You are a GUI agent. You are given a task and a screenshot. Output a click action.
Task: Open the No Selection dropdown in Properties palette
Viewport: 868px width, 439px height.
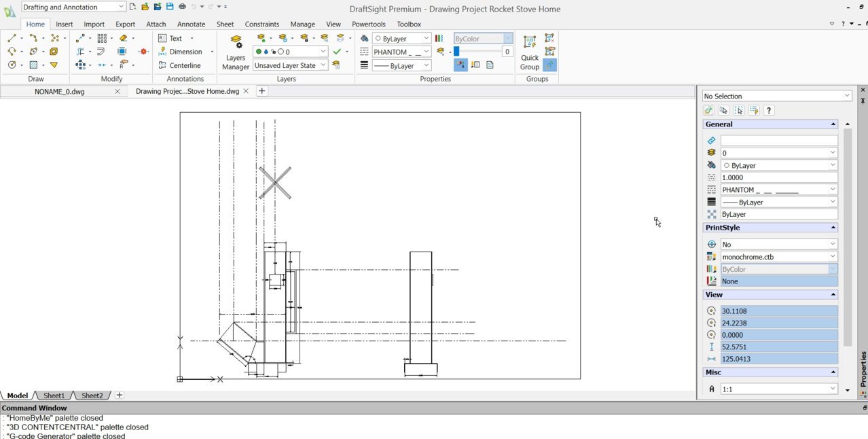point(777,96)
